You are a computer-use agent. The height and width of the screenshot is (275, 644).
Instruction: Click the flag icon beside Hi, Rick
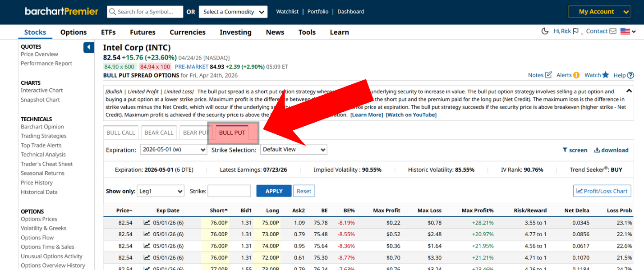pos(576,32)
